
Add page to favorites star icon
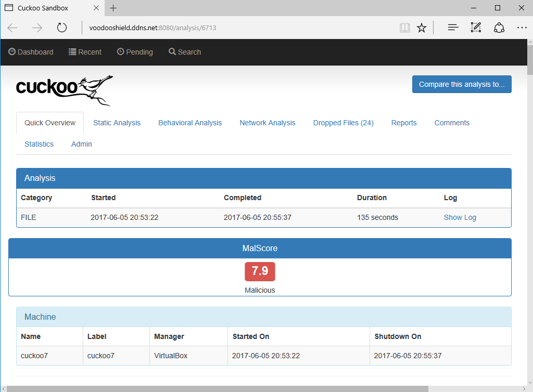pyautogui.click(x=422, y=28)
